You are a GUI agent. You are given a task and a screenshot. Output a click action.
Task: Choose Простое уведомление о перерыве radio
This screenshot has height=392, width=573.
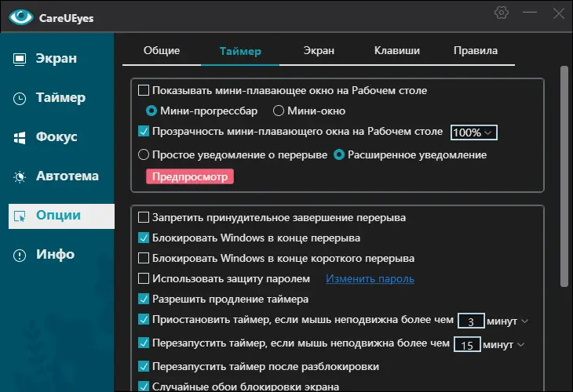click(144, 154)
